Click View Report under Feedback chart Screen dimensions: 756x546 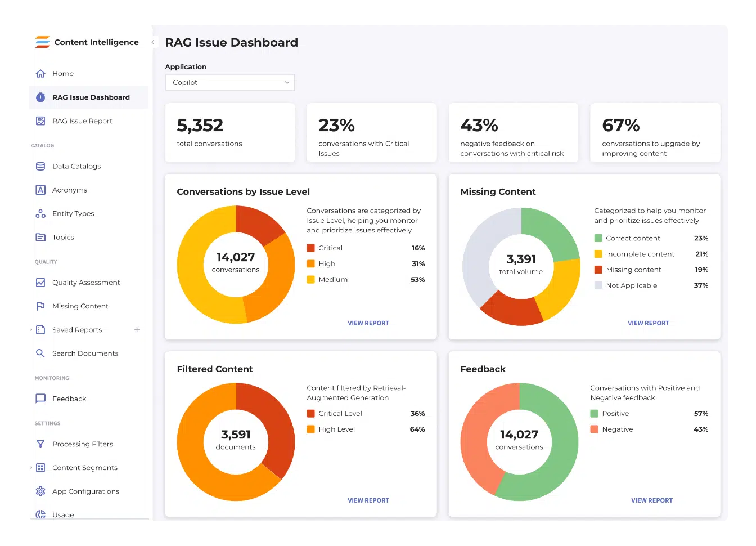[x=651, y=500]
